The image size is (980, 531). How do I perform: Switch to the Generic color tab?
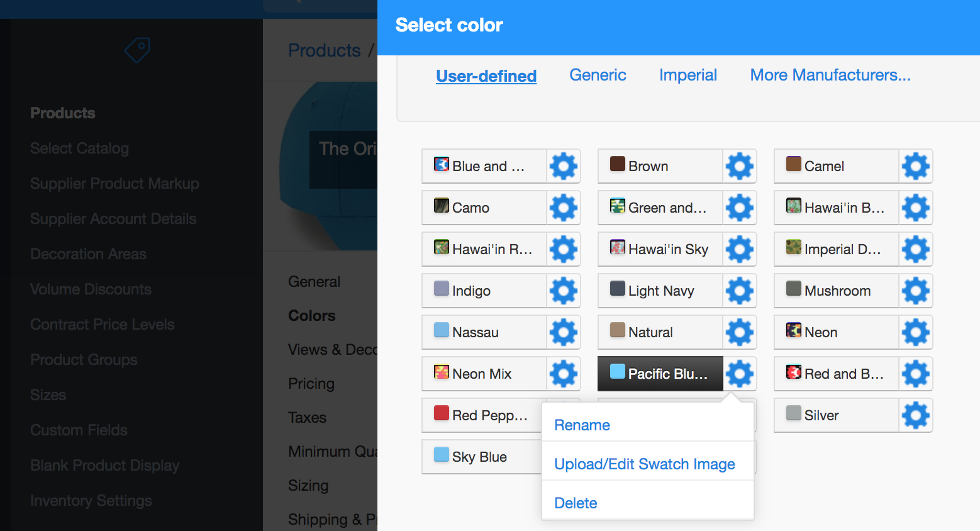click(x=598, y=75)
